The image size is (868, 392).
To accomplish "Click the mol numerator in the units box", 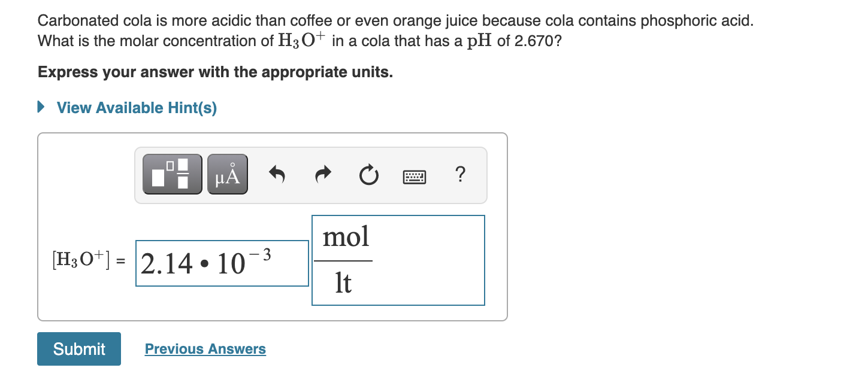I will coord(346,237).
